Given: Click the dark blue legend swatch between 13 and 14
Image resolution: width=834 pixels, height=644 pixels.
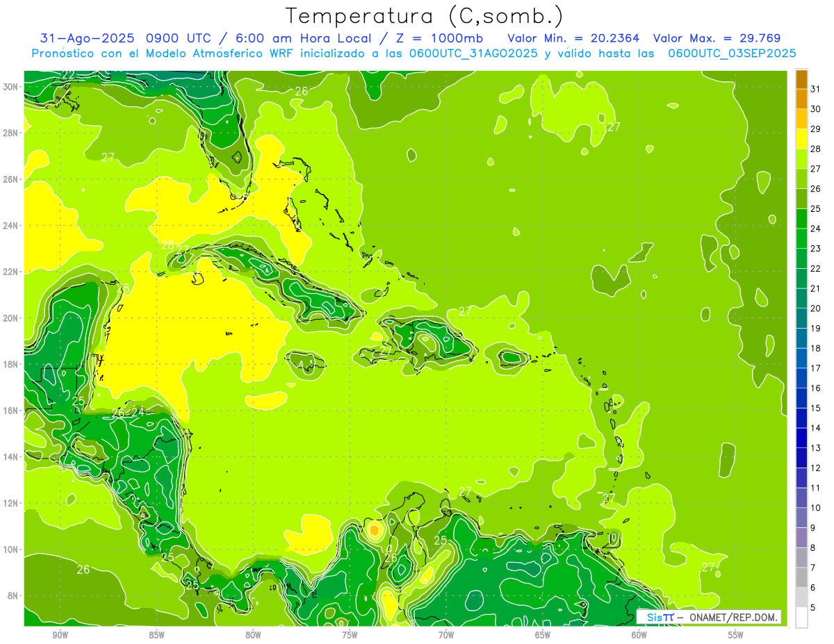Looking at the screenshot, I should coord(801,438).
